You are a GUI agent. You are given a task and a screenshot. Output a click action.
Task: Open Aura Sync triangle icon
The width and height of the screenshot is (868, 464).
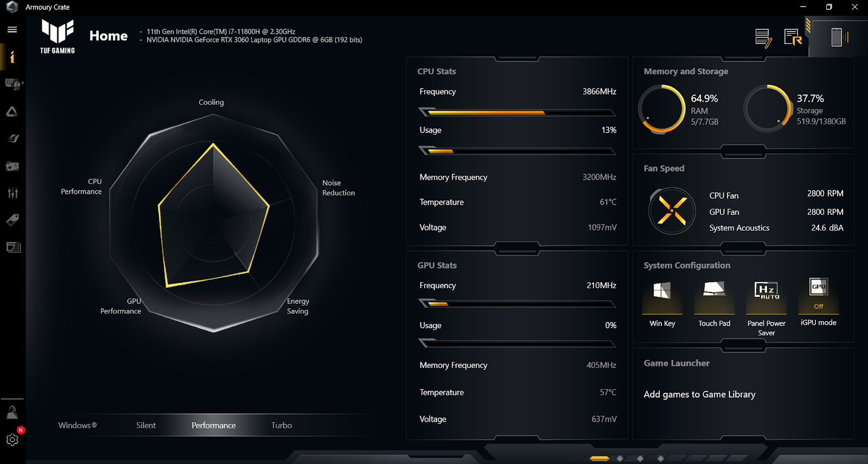[12, 112]
